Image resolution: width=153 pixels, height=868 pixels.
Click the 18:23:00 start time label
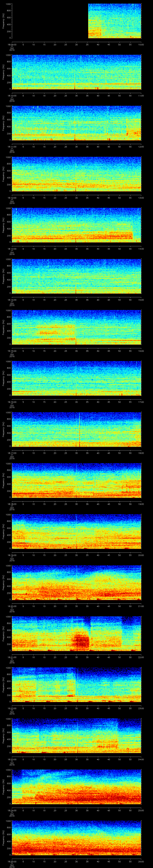tap(12, 759)
